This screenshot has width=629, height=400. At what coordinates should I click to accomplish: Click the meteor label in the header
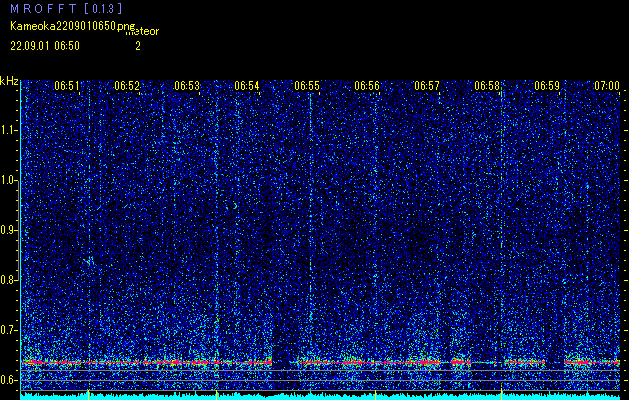[142, 31]
